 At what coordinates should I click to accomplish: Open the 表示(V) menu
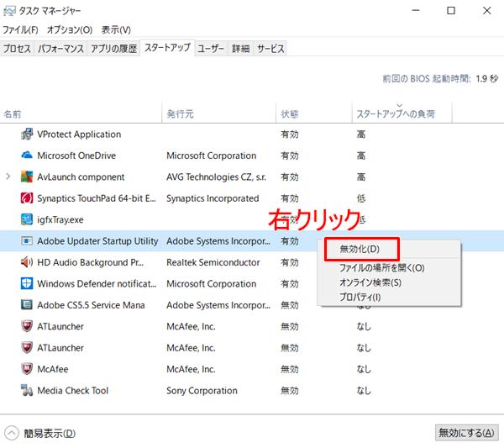point(116,30)
